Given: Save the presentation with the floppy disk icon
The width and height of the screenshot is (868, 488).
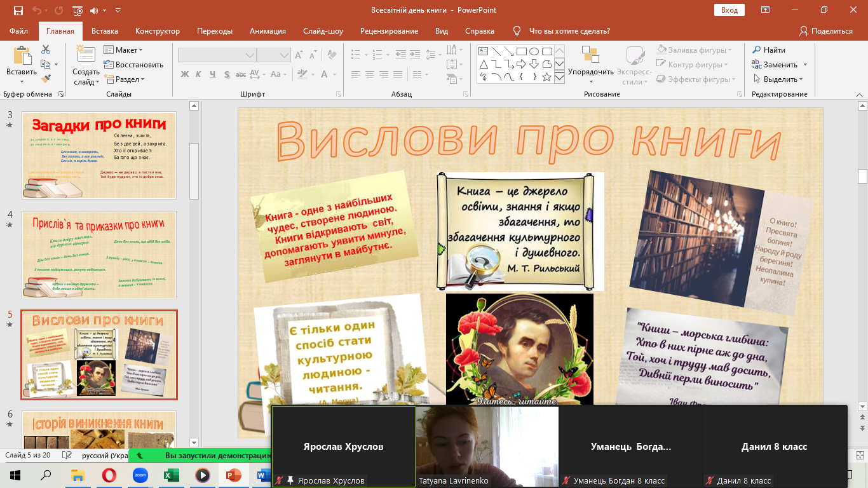Looking at the screenshot, I should pos(18,10).
